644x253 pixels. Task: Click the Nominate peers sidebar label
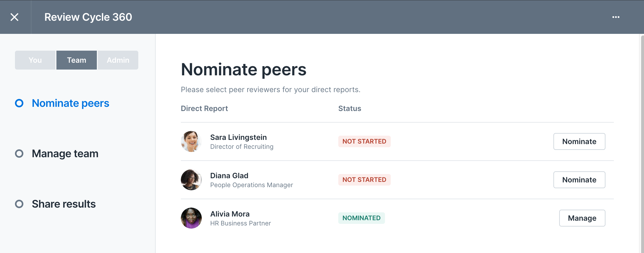click(71, 103)
